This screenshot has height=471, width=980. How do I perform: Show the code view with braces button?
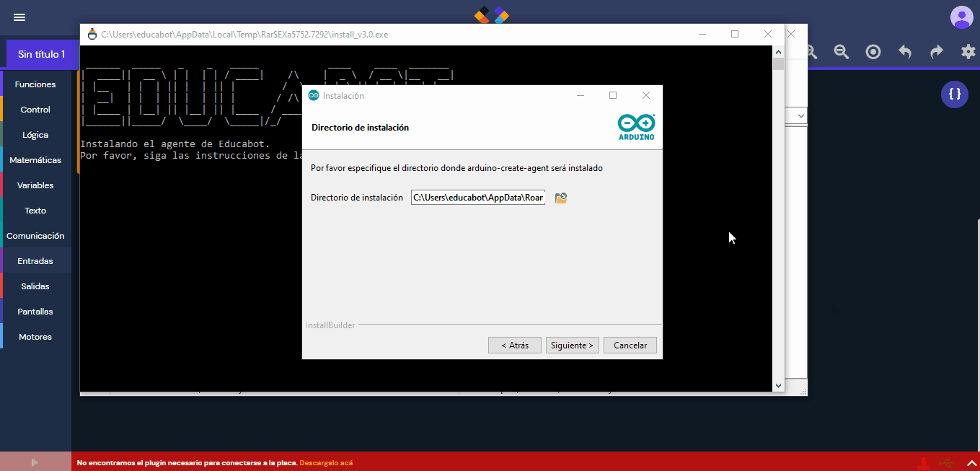pos(955,94)
